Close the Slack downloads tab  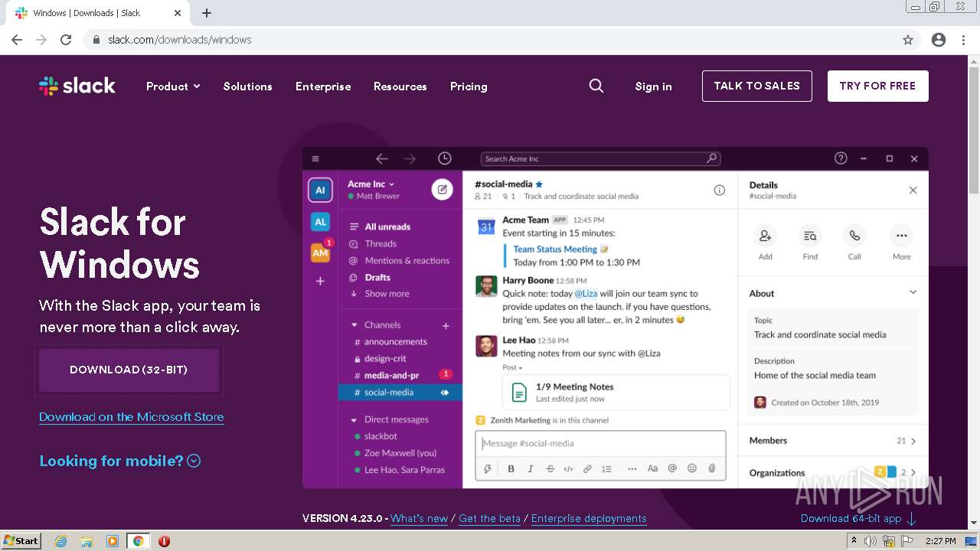[178, 13]
